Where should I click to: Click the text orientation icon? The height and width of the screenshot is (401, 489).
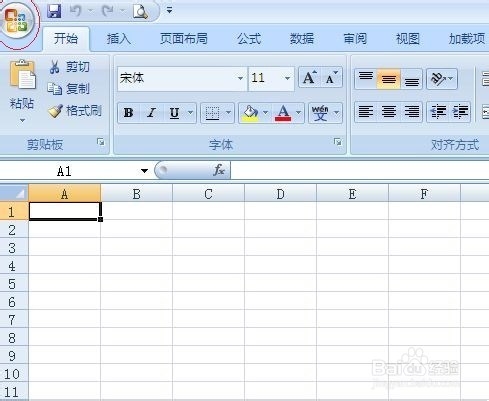click(438, 79)
